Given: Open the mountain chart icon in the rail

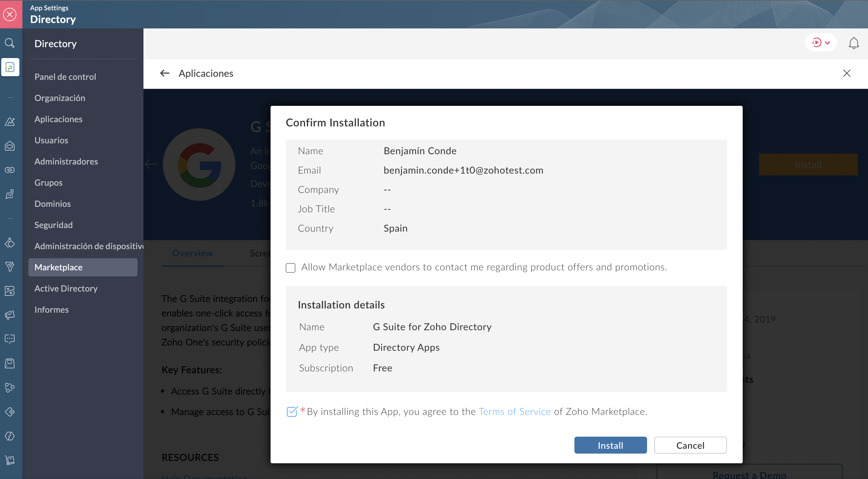Looking at the screenshot, I should pyautogui.click(x=10, y=122).
